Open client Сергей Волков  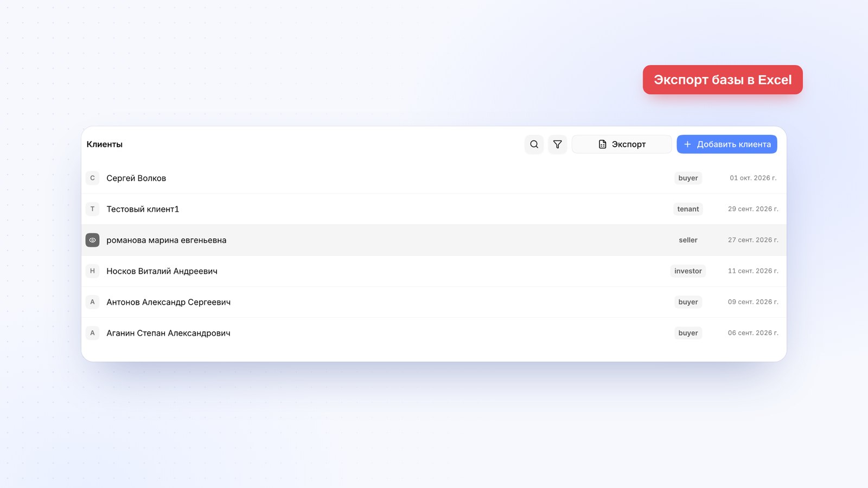point(136,178)
